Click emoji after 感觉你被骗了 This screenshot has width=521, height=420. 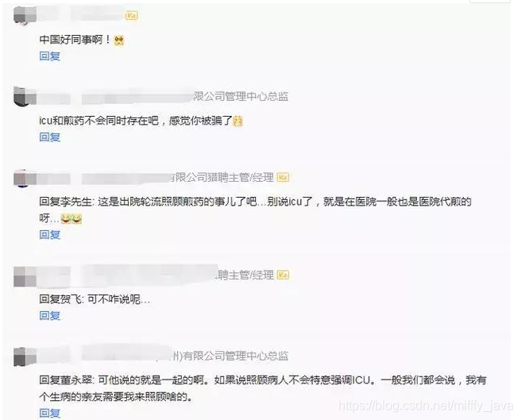click(237, 121)
